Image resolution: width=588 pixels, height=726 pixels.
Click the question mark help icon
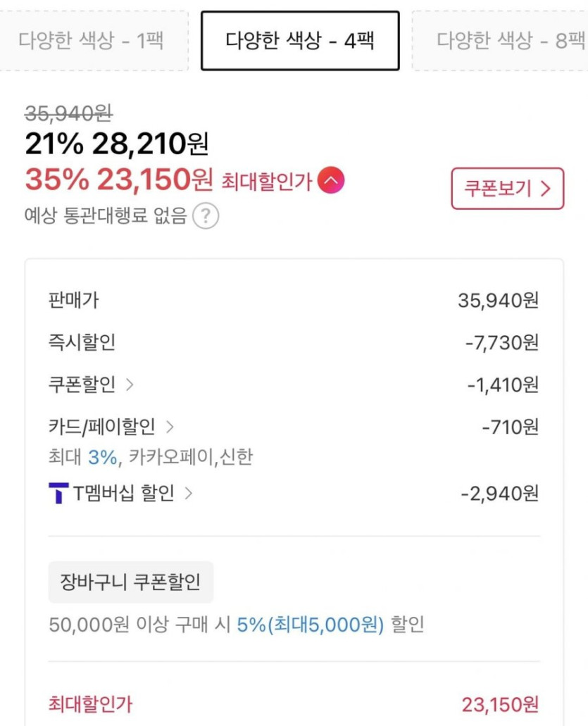(206, 216)
